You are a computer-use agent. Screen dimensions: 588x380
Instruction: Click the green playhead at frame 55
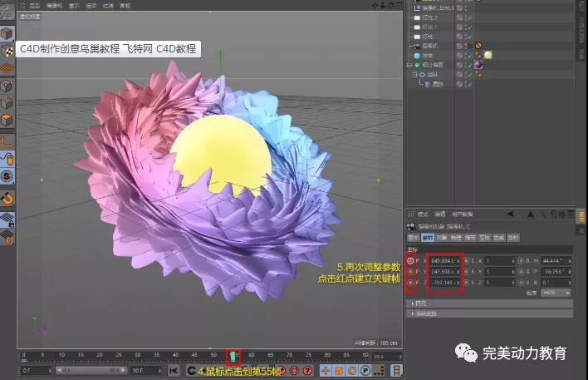234,357
